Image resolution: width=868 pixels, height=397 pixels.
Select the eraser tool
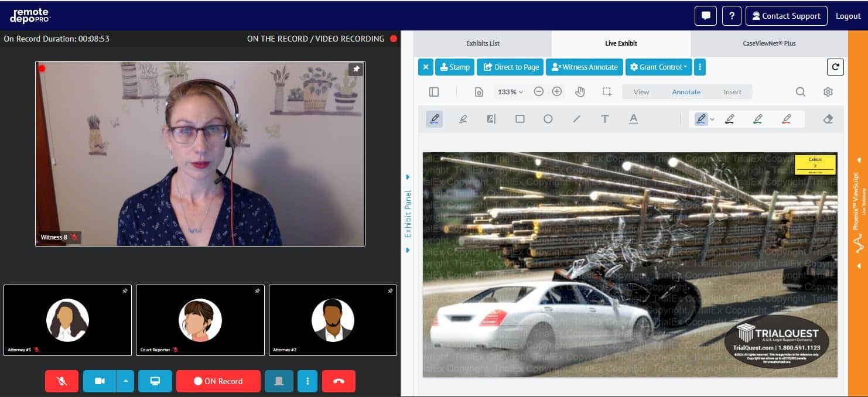(x=828, y=119)
